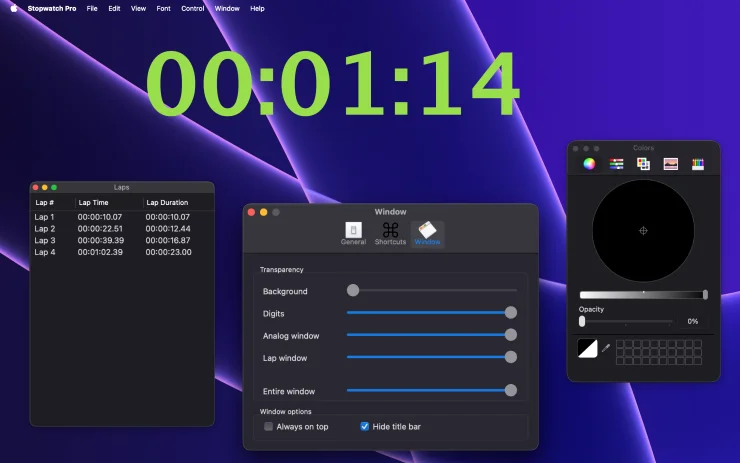Viewport: 740px width, 463px height.
Task: Select the Lap 1 row in Laps
Action: tap(122, 217)
